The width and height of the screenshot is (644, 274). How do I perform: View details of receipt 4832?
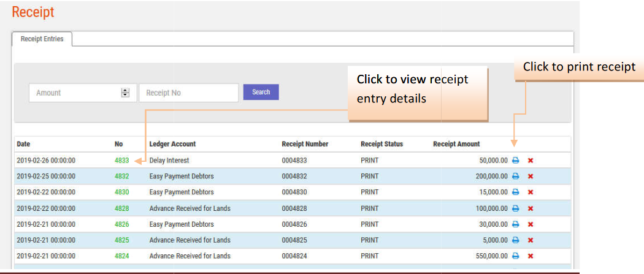(121, 177)
